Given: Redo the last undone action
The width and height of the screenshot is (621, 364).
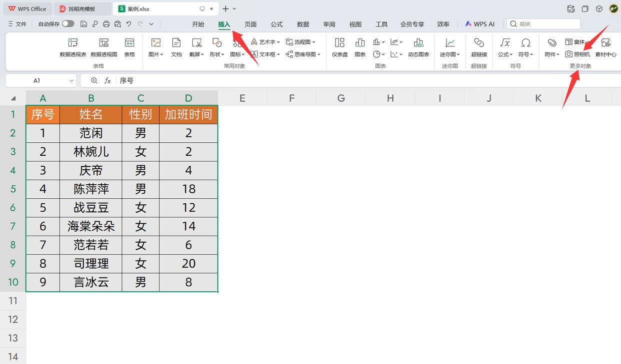Looking at the screenshot, I should coord(140,24).
